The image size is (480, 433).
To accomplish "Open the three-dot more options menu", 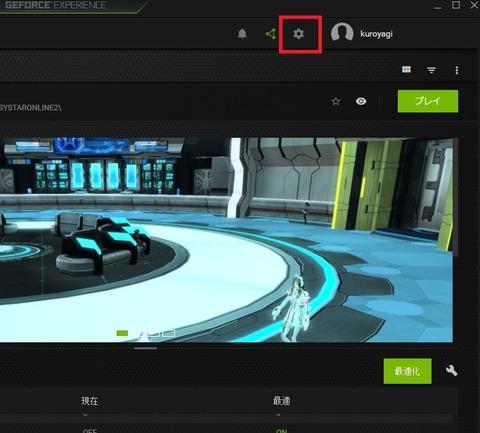I will pyautogui.click(x=457, y=70).
